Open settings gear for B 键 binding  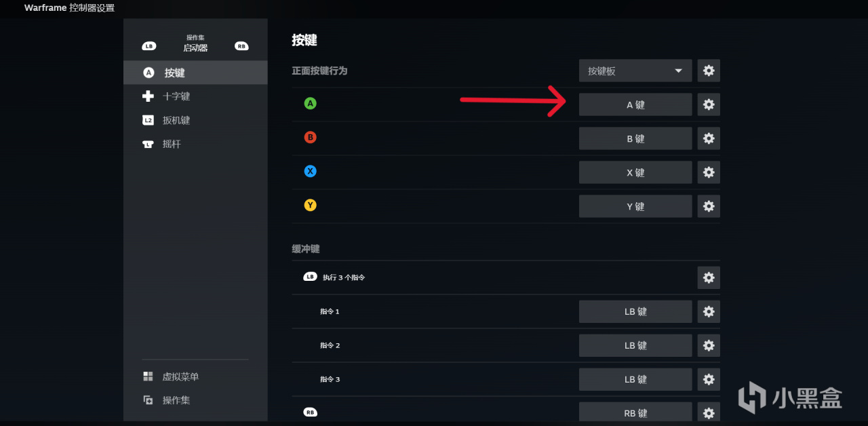(x=709, y=138)
